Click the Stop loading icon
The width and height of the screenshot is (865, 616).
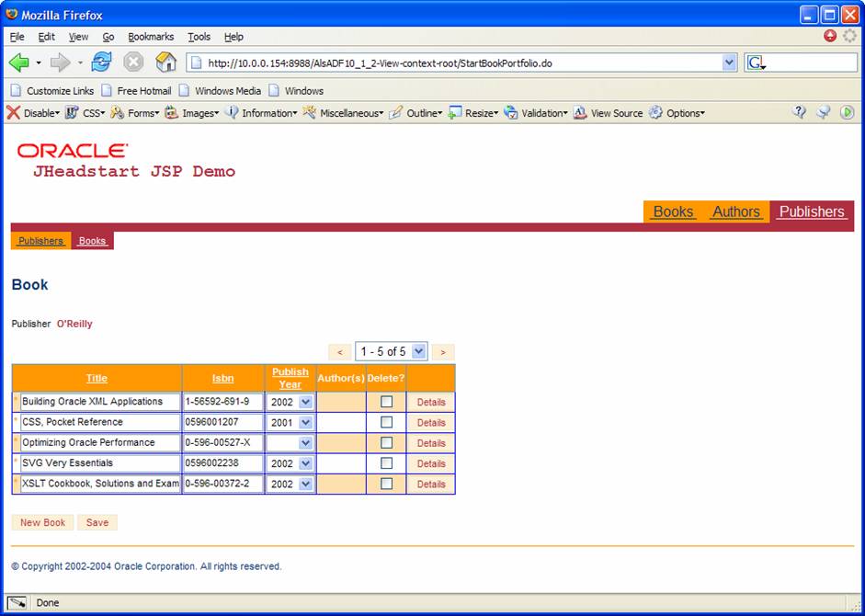(x=133, y=63)
